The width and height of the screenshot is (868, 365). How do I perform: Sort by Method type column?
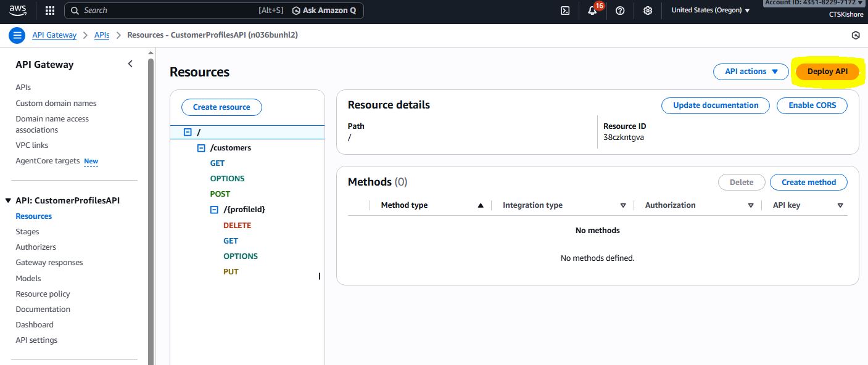coord(431,205)
